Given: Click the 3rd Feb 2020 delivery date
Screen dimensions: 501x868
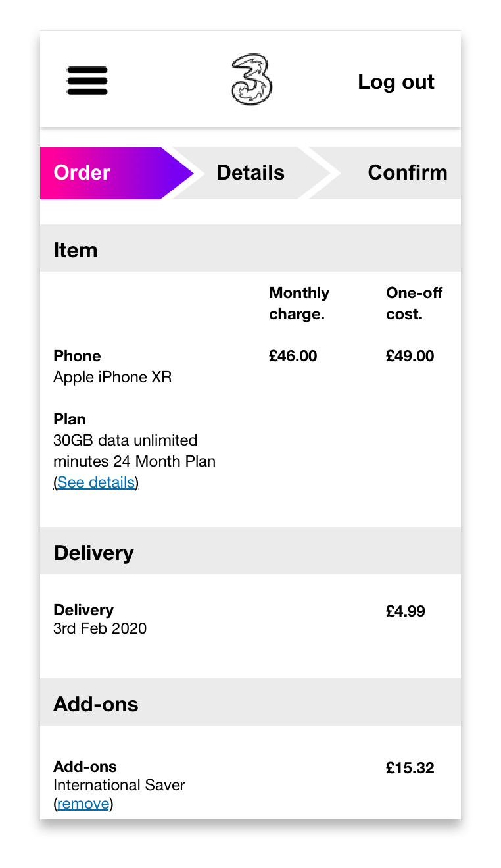Looking at the screenshot, I should point(100,628).
